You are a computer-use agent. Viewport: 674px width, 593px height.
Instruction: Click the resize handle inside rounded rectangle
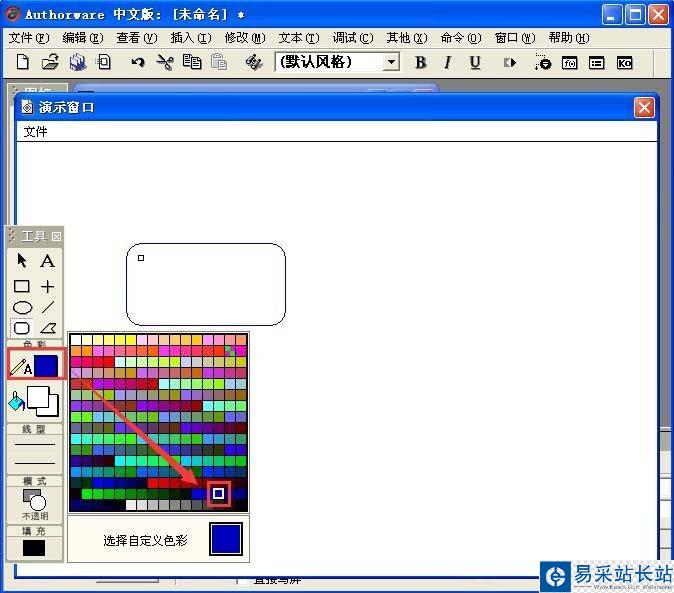[x=141, y=258]
